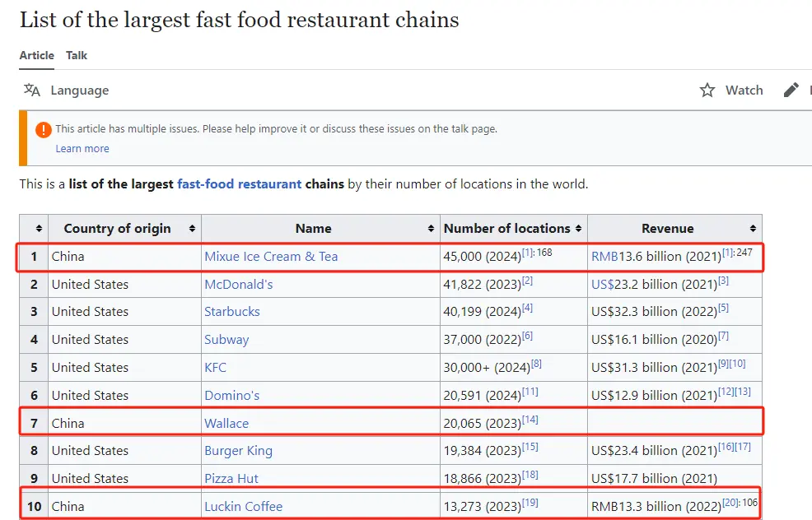Open citation [20] beside RMB13.3 billion
Image resolution: width=812 pixels, height=520 pixels.
coord(730,503)
